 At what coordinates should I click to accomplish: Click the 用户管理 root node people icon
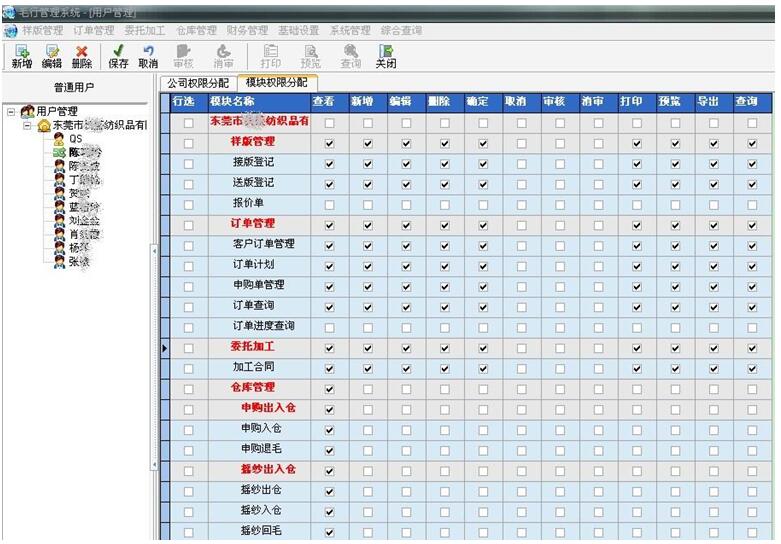(x=28, y=111)
